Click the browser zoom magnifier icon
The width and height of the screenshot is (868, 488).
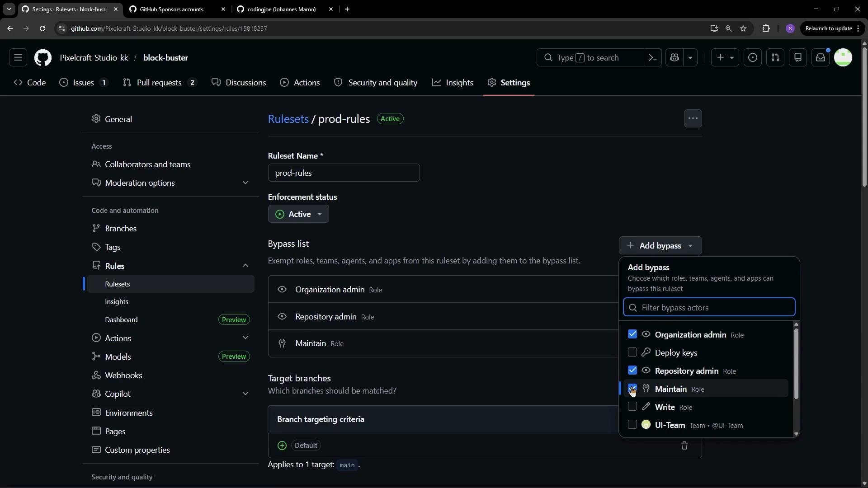tap(728, 28)
